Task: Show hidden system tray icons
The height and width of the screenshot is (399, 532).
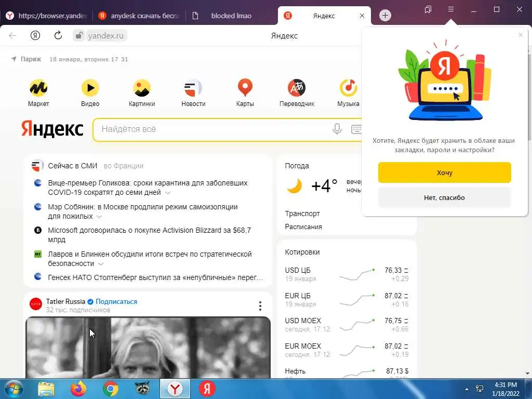Action: tap(467, 389)
